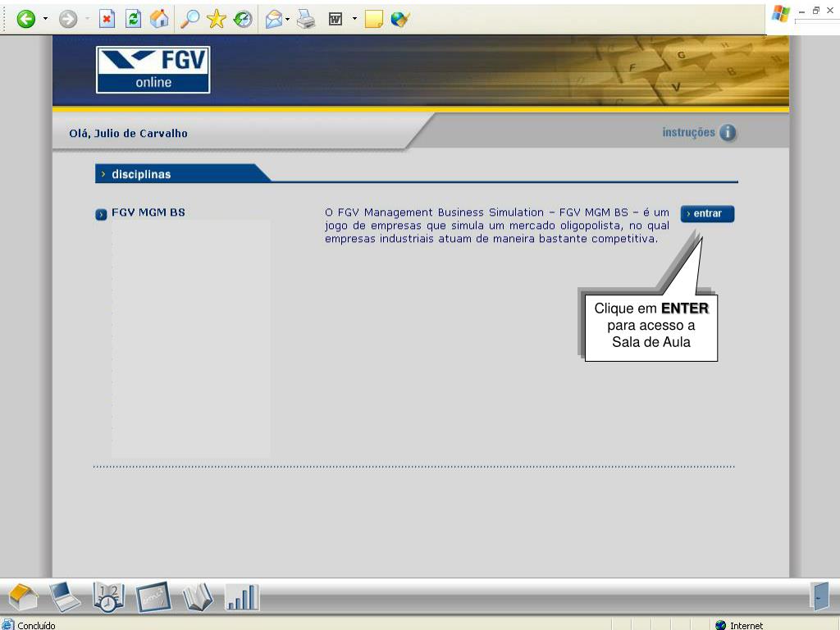
Task: Click the exit door icon at bottom right
Action: tap(819, 596)
